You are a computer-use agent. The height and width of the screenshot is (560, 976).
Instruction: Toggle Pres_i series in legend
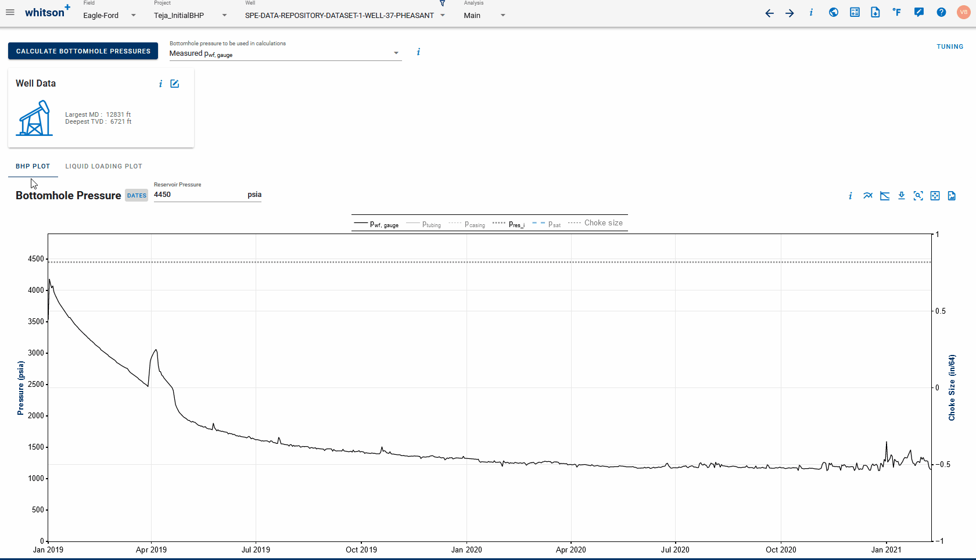(x=508, y=224)
